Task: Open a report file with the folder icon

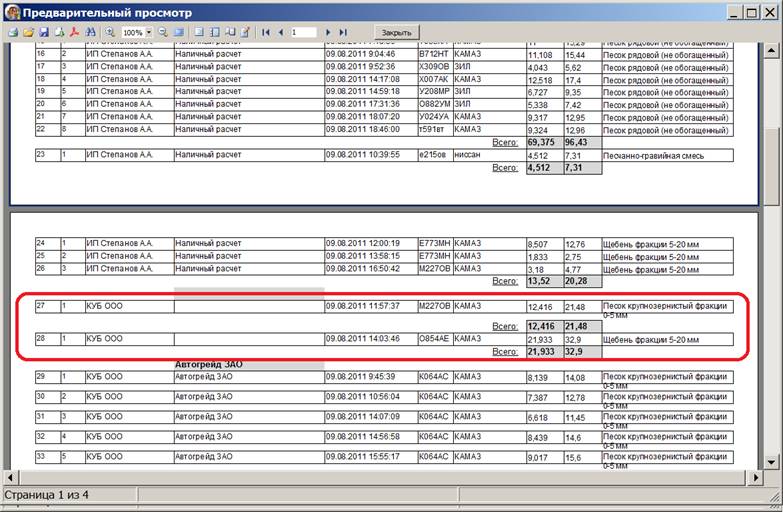Action: coord(28,32)
